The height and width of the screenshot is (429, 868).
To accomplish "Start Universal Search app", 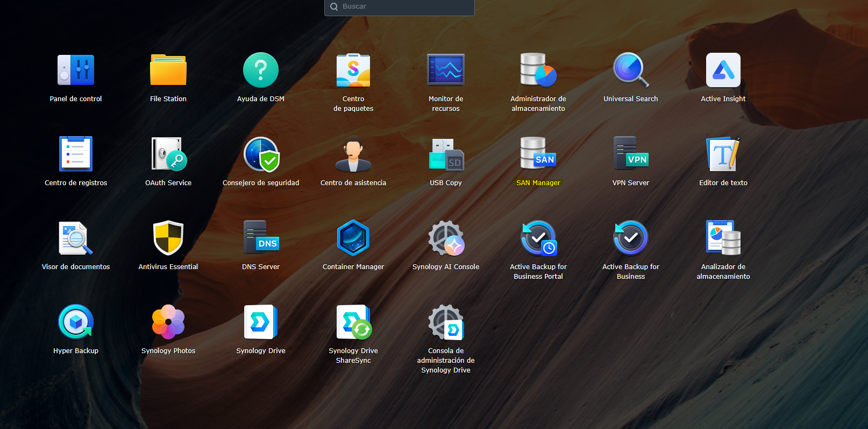I will click(631, 70).
